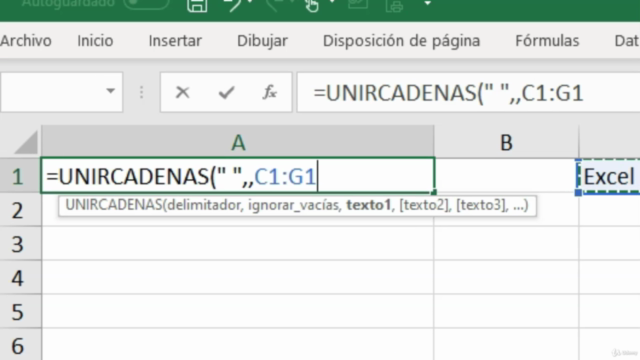Switch to the Fórmulas tab
Viewport: 640px width, 360px height.
click(x=547, y=41)
